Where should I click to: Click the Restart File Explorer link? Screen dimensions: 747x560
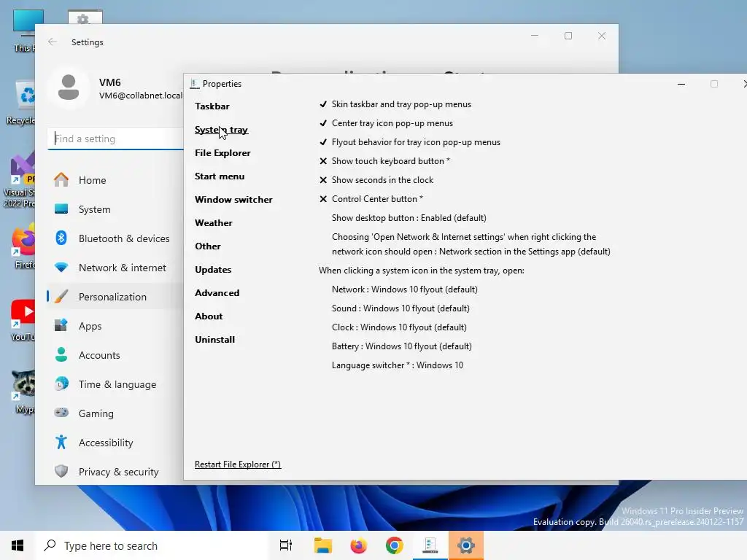coord(238,464)
